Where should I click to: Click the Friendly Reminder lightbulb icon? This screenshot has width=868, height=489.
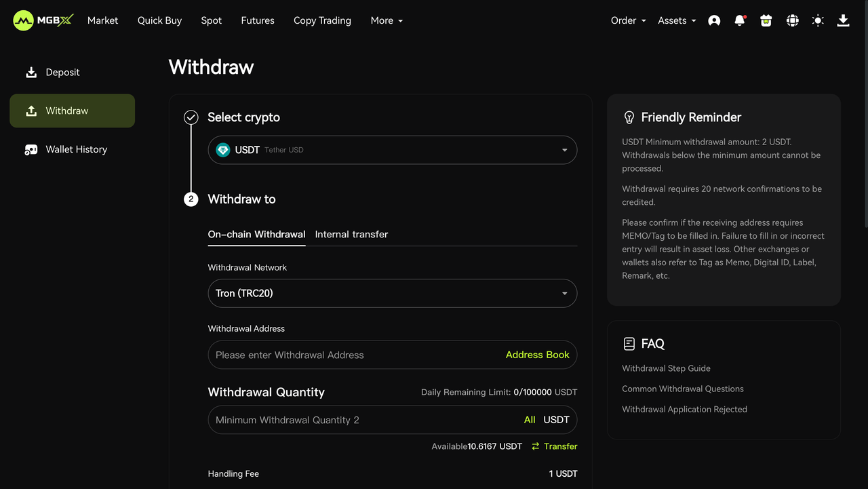point(629,117)
